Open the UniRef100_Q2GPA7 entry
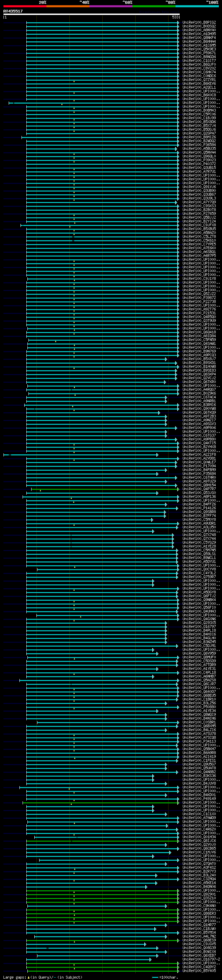This screenshot has height=980, width=222. coord(199,133)
